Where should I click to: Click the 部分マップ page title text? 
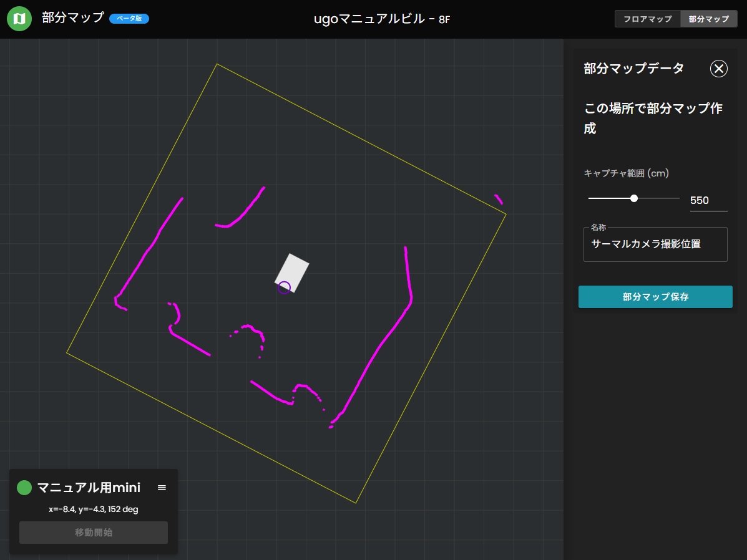click(73, 17)
